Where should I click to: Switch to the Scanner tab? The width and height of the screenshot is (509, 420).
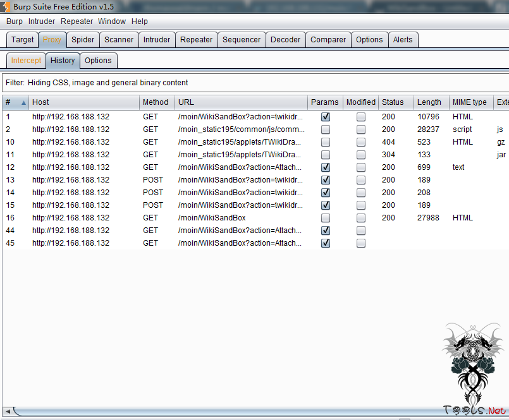click(x=119, y=40)
